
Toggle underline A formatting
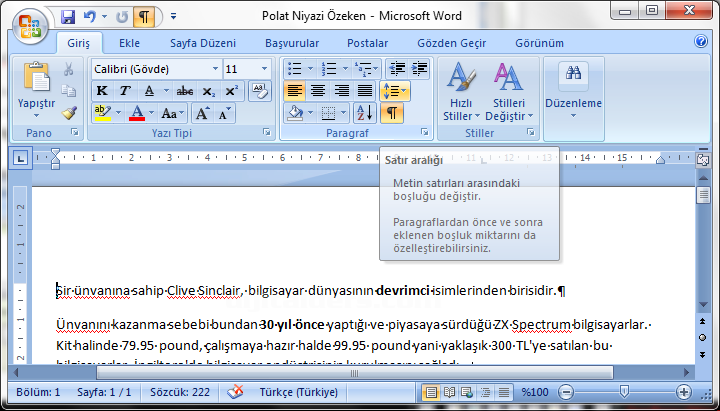(149, 91)
